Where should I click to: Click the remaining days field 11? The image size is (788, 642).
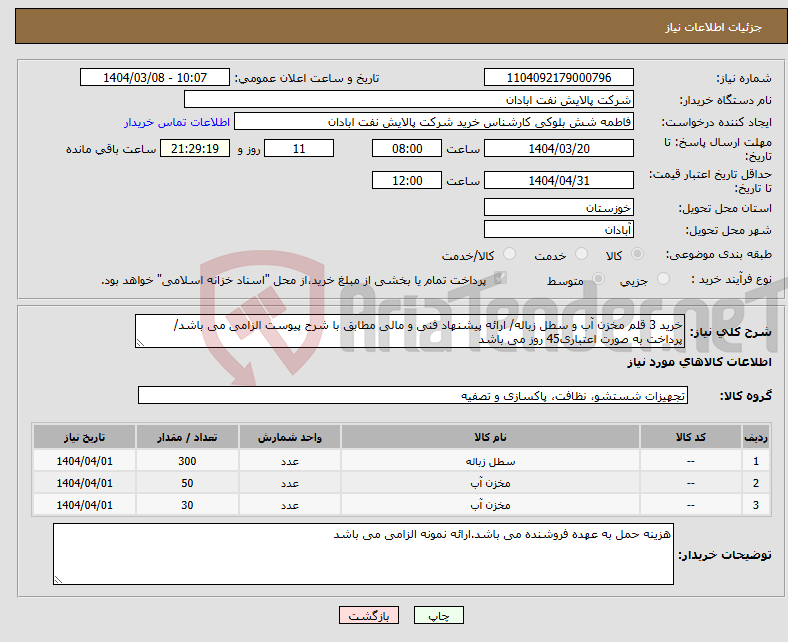click(x=299, y=148)
